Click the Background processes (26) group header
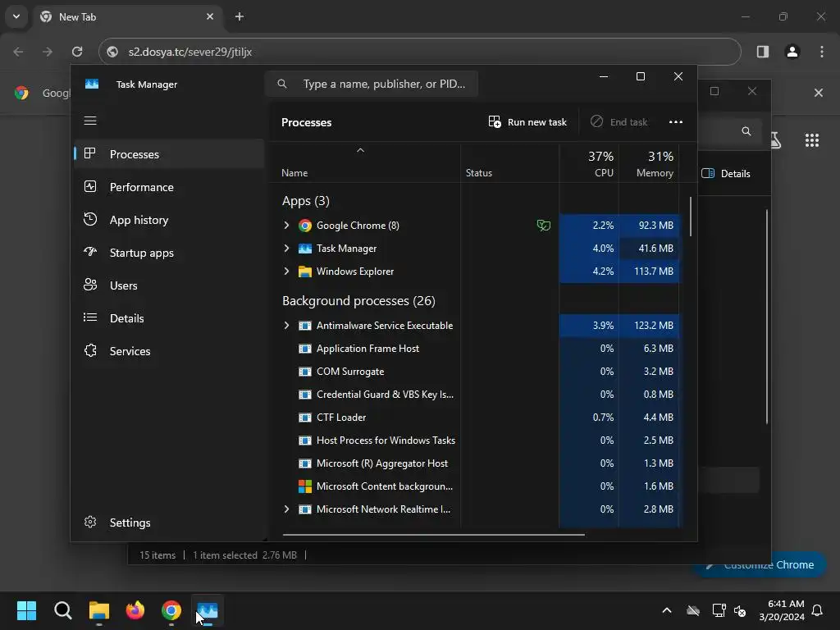 [x=358, y=301]
